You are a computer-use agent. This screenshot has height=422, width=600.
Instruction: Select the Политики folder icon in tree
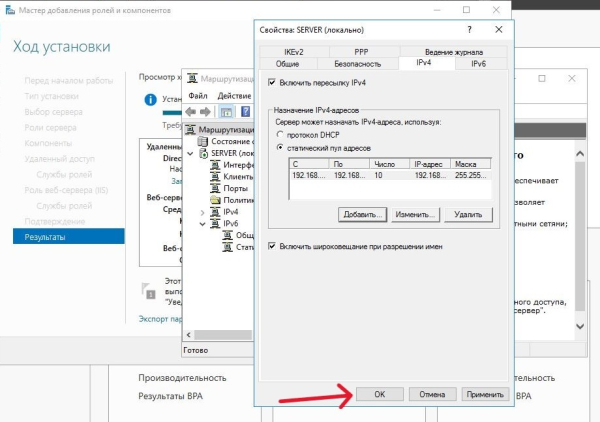[215, 200]
